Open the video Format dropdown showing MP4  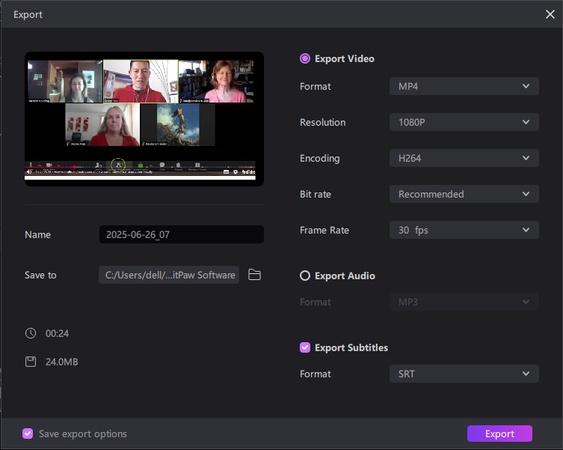[x=464, y=86]
